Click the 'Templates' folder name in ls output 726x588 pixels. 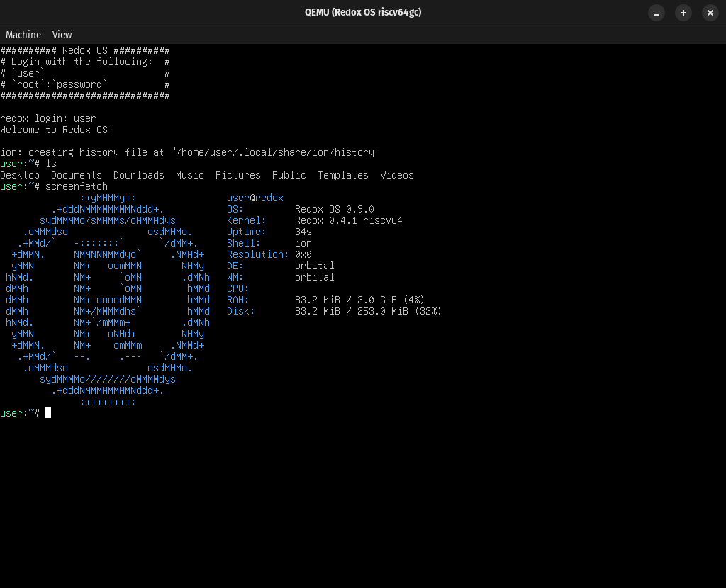343,175
